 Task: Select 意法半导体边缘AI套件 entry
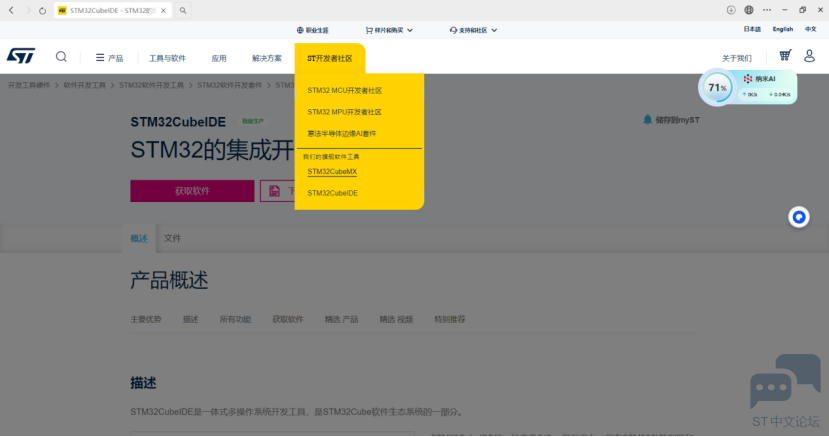click(x=342, y=134)
